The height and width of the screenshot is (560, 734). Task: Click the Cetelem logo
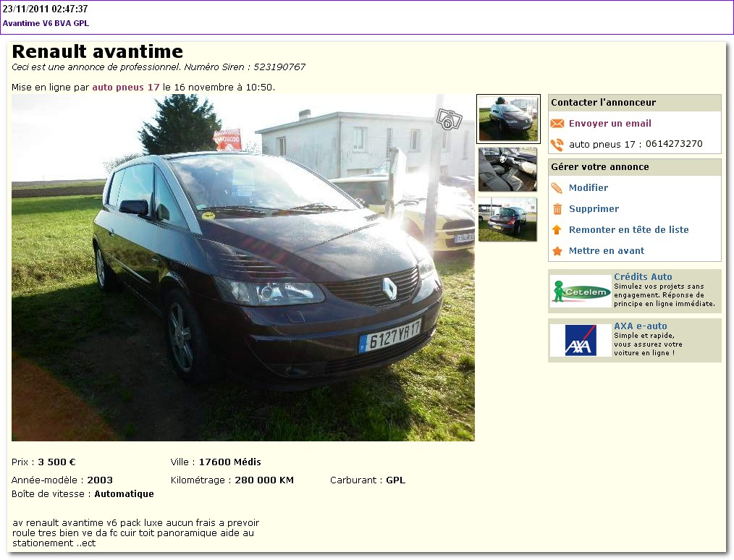[580, 292]
